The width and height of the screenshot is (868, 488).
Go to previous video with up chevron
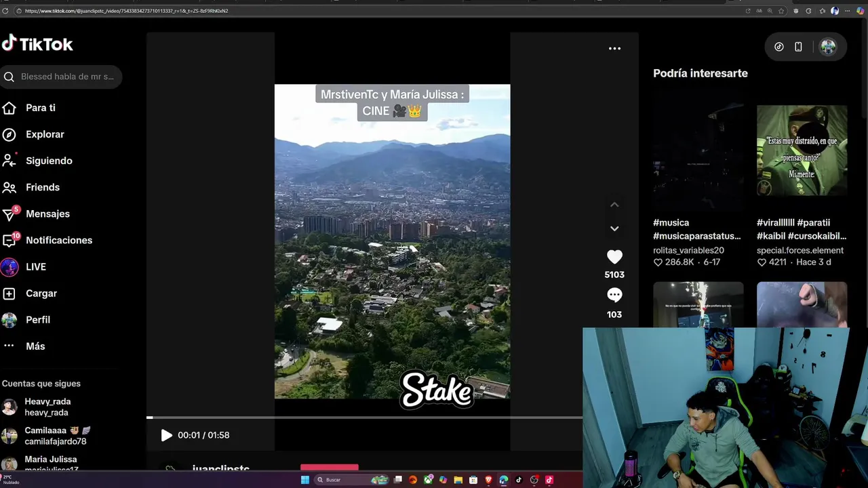point(614,205)
